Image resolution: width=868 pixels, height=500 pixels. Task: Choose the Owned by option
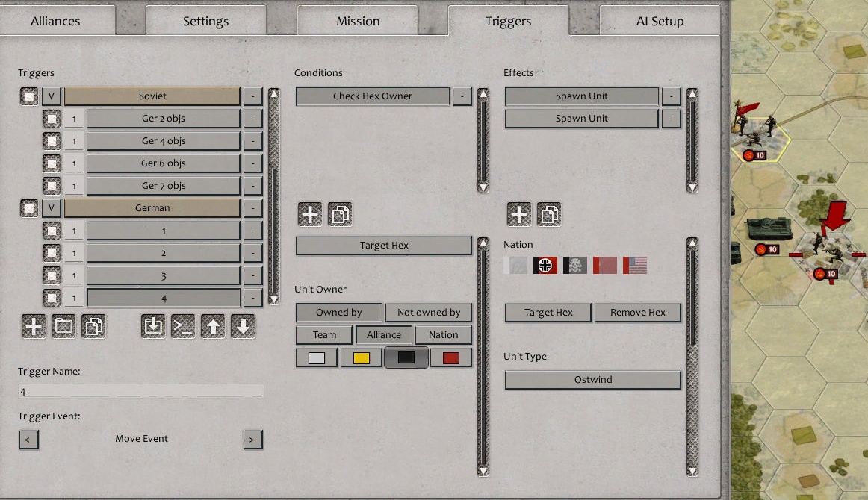click(339, 313)
